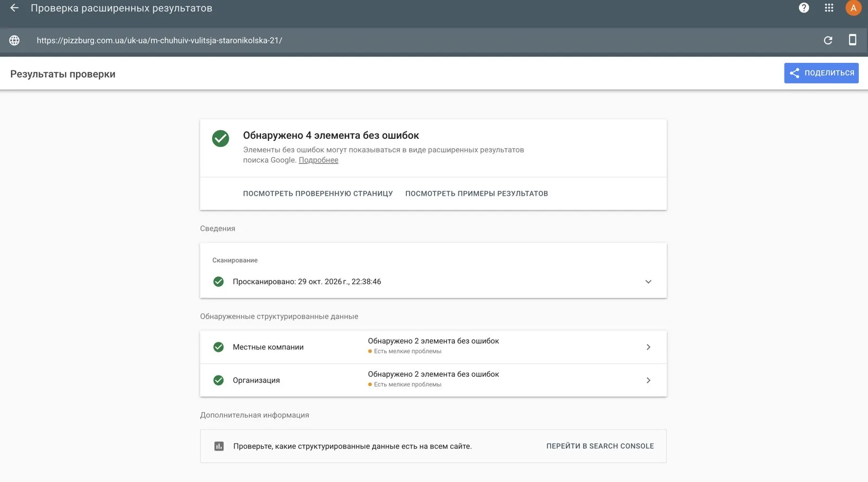The height and width of the screenshot is (482, 868).
Task: Click the green check icon next to 'Местные компании'
Action: (x=219, y=347)
